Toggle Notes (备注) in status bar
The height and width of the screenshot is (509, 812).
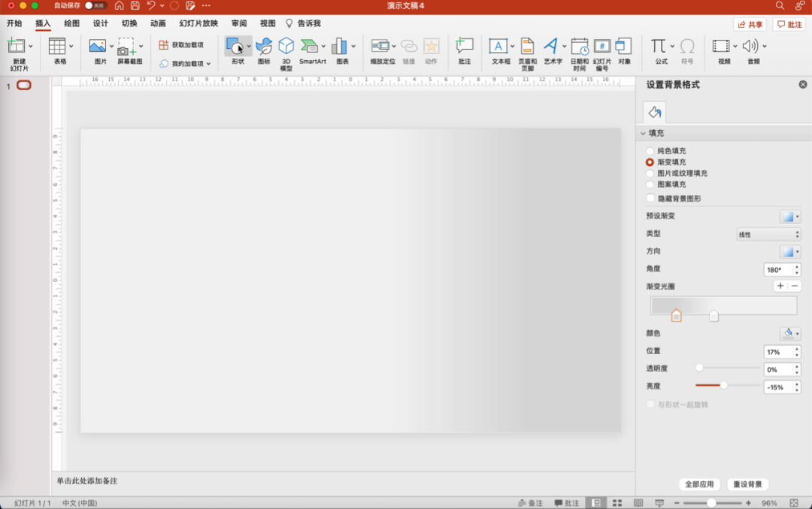coord(530,503)
